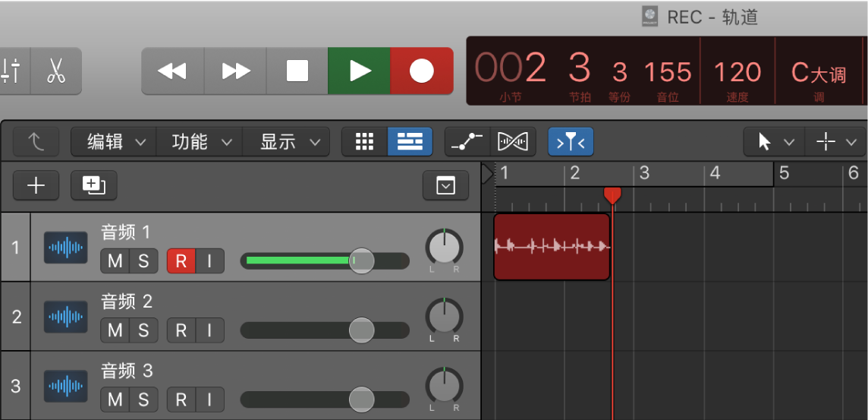Screen dimensions: 868x420
Task: Solo track 音频 3
Action: coord(144,399)
